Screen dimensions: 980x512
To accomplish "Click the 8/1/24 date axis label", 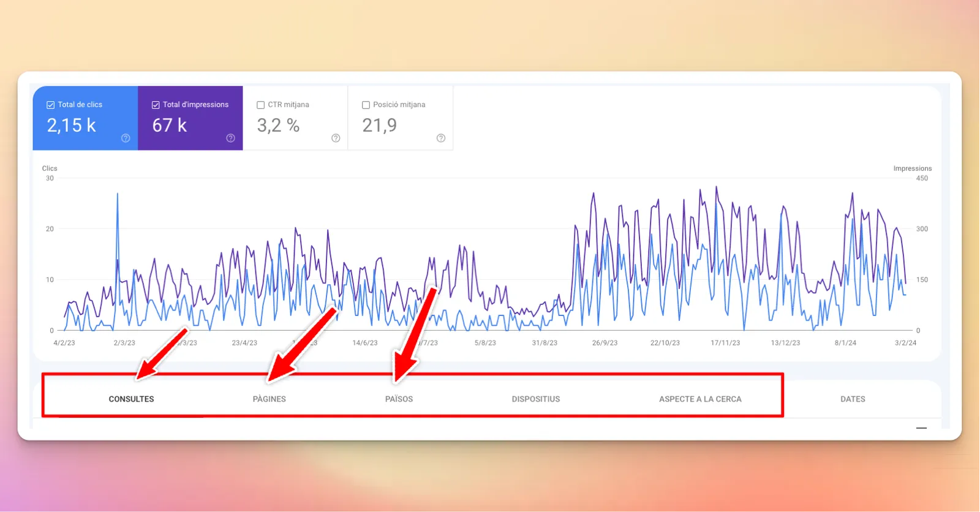I will 845,343.
